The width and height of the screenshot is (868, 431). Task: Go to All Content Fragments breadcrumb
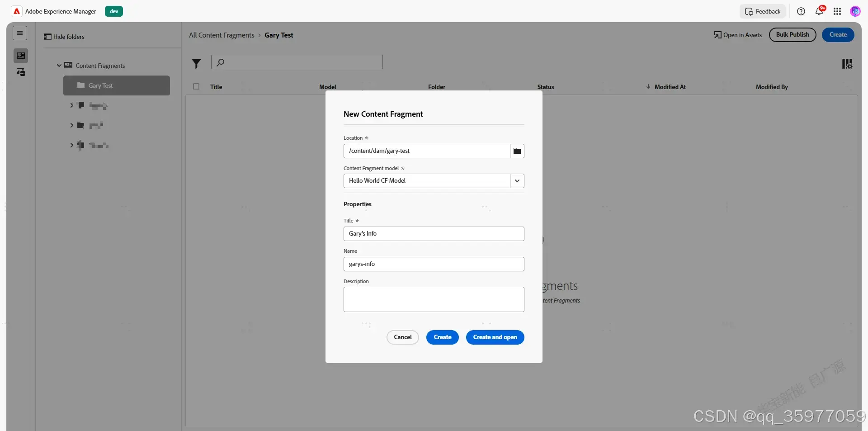[x=222, y=35]
